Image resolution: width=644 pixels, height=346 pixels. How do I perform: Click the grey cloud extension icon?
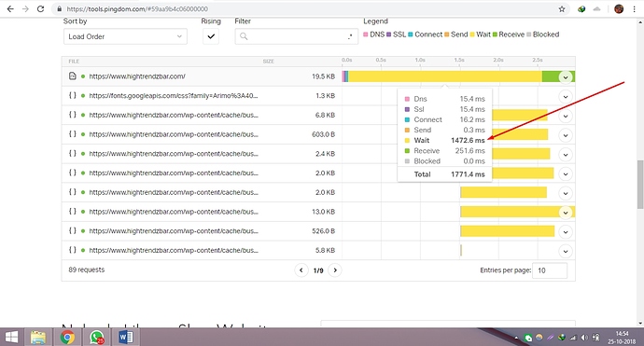(596, 9)
